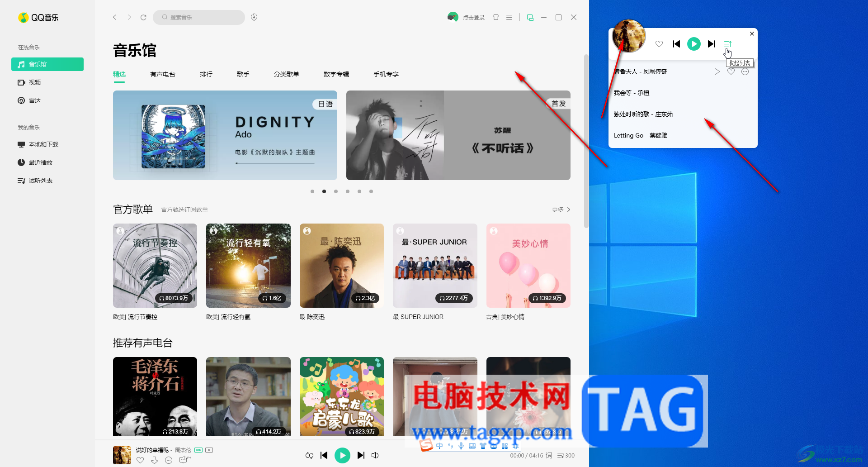Download the current song

(155, 460)
